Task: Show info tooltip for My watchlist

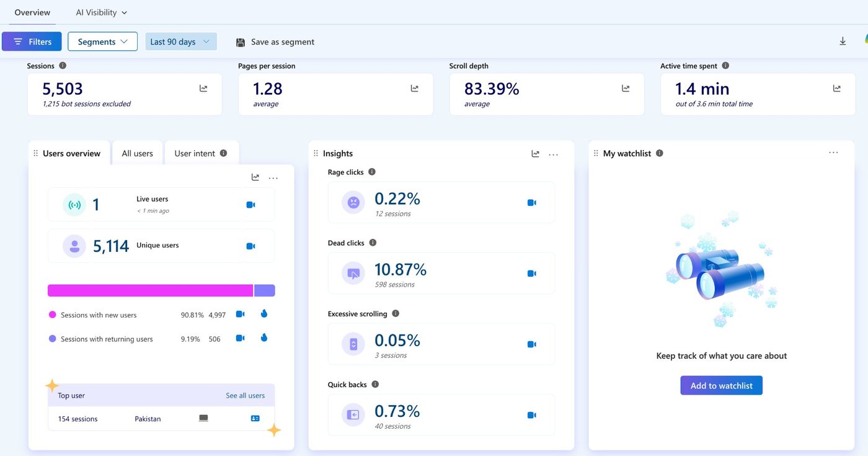Action: 660,153
